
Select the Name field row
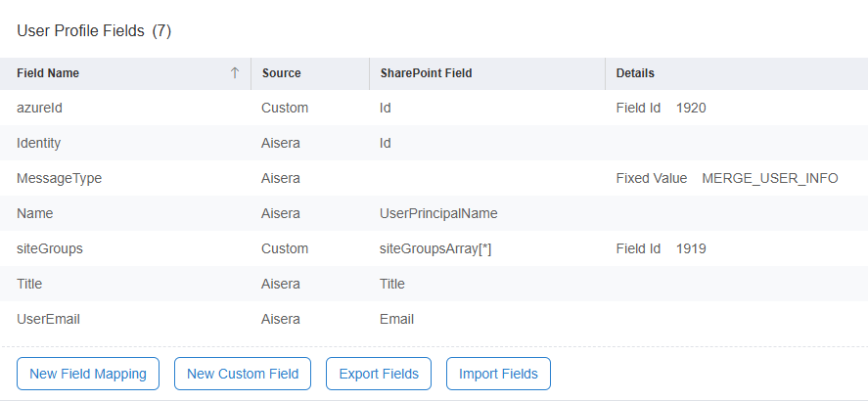click(x=35, y=213)
